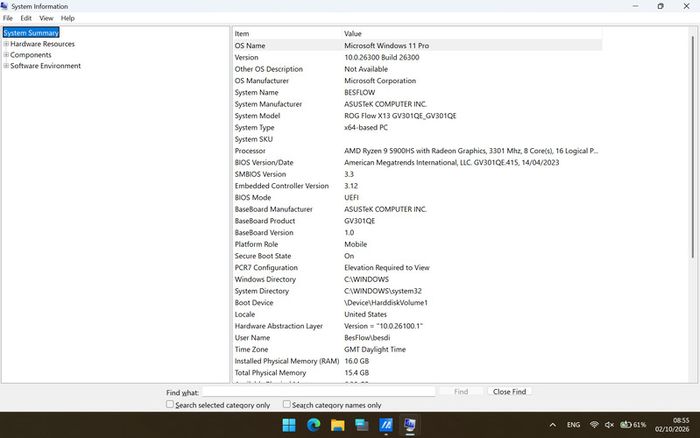Image resolution: width=700 pixels, height=438 pixels.
Task: Select Hardware Abstraction Layer row label
Action: [279, 326]
